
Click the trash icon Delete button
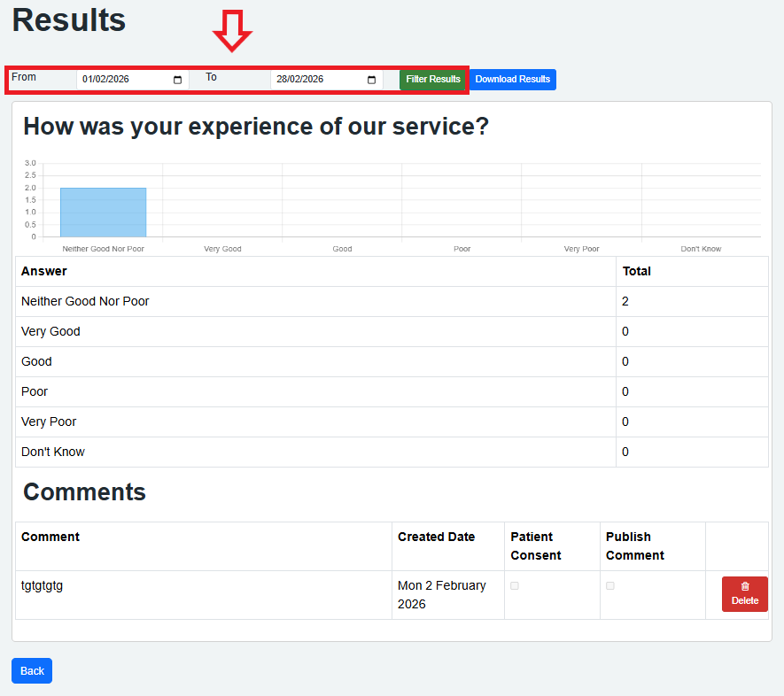tap(744, 593)
